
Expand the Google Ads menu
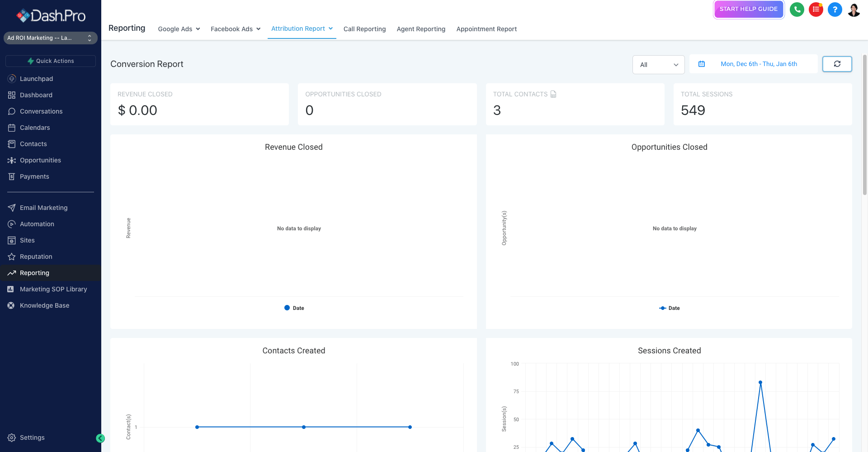tap(179, 29)
